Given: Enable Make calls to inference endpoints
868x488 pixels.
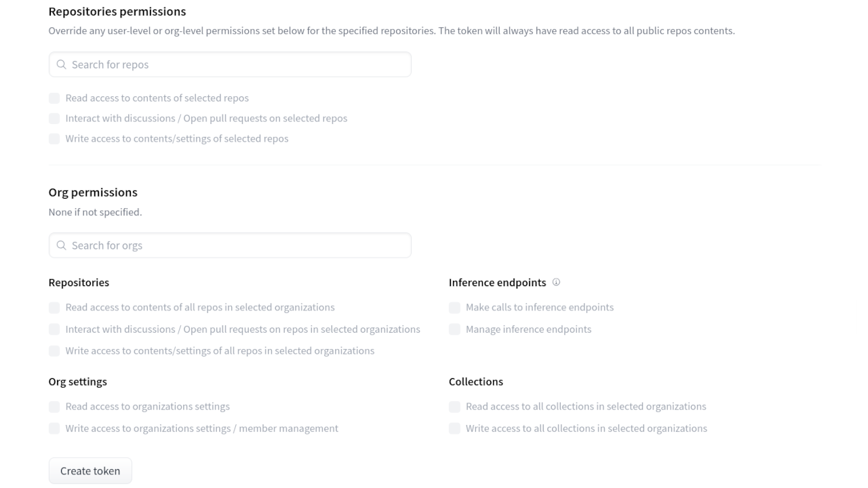Looking at the screenshot, I should (x=454, y=308).
